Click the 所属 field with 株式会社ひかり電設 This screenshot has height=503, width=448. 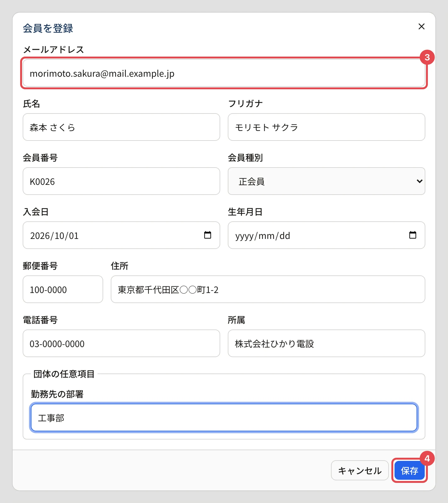point(327,343)
